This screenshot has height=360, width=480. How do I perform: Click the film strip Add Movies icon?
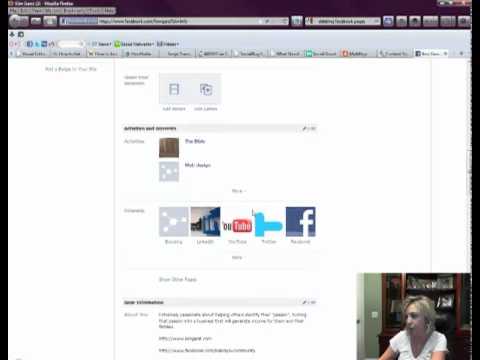click(x=174, y=89)
